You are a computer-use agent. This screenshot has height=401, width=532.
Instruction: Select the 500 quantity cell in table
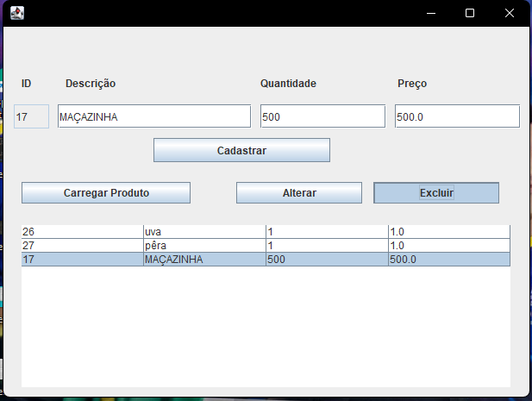click(x=327, y=260)
